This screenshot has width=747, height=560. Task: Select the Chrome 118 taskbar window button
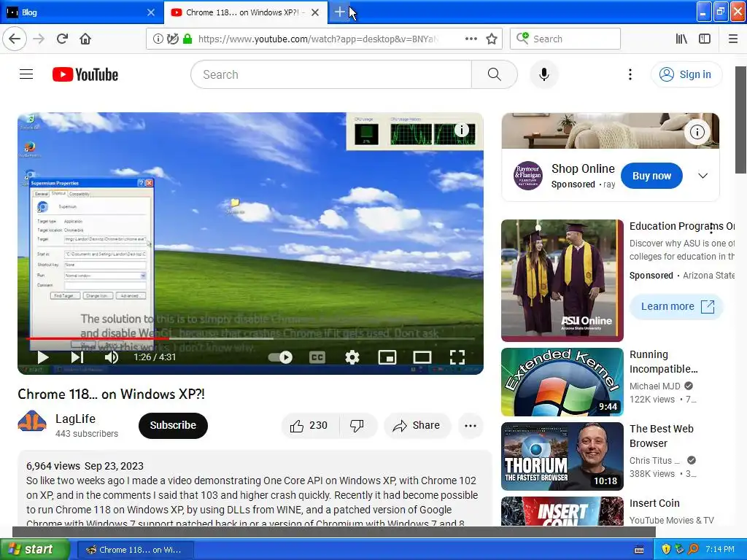click(x=135, y=550)
